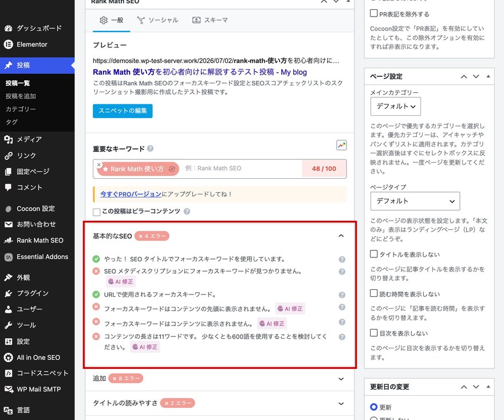Image resolution: width=504 pixels, height=420 pixels.
Task: Open the Google Trends chart icon
Action: (341, 146)
